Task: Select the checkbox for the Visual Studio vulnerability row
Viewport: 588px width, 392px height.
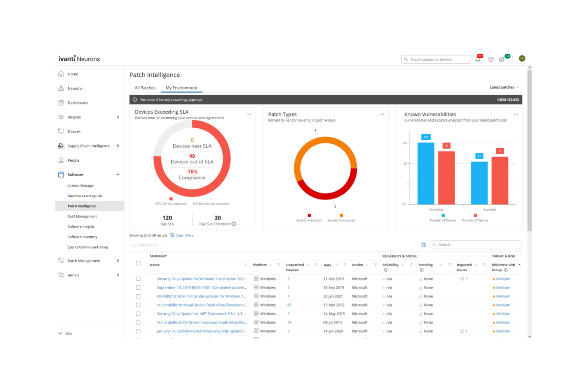Action: (x=138, y=305)
